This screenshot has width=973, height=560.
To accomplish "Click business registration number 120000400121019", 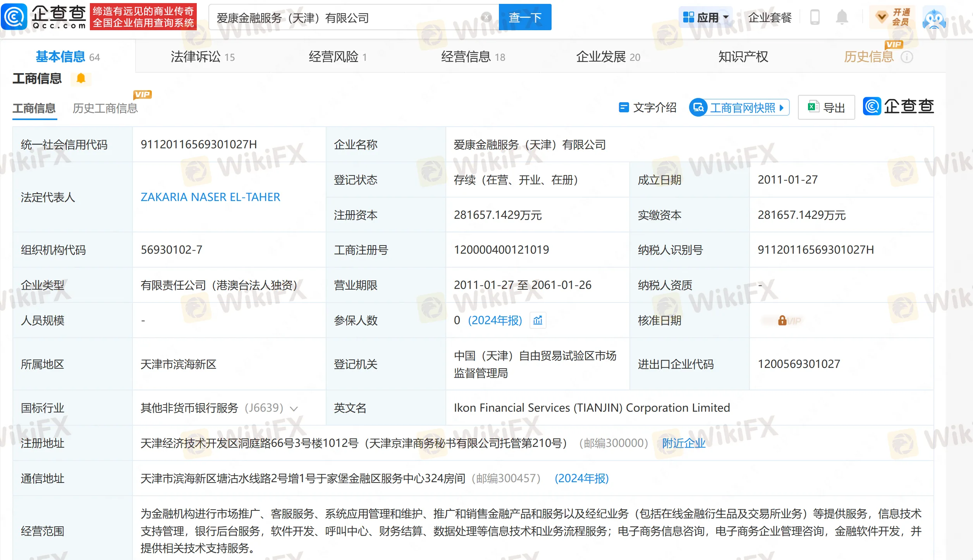I will click(501, 250).
